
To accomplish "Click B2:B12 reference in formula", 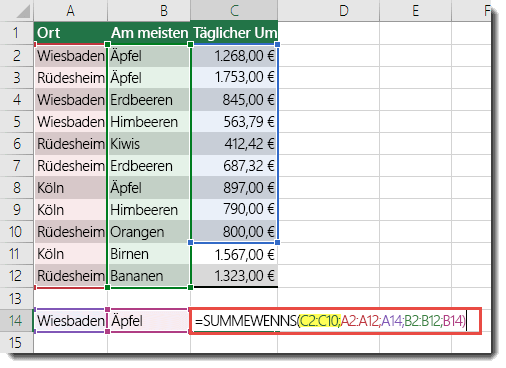I will [423, 321].
